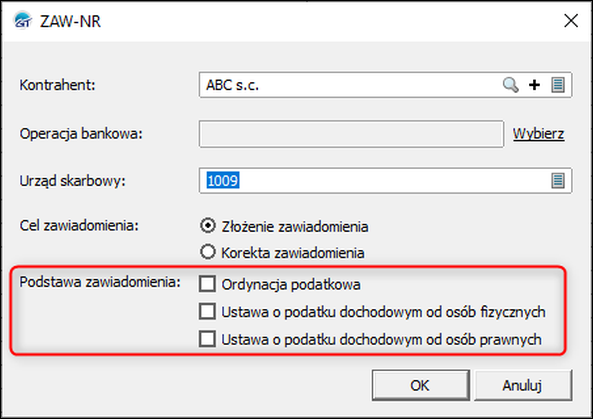Enable Ustawa o podatku dochodowym od osób fizycznych
Image resolution: width=593 pixels, height=419 pixels.
click(207, 312)
